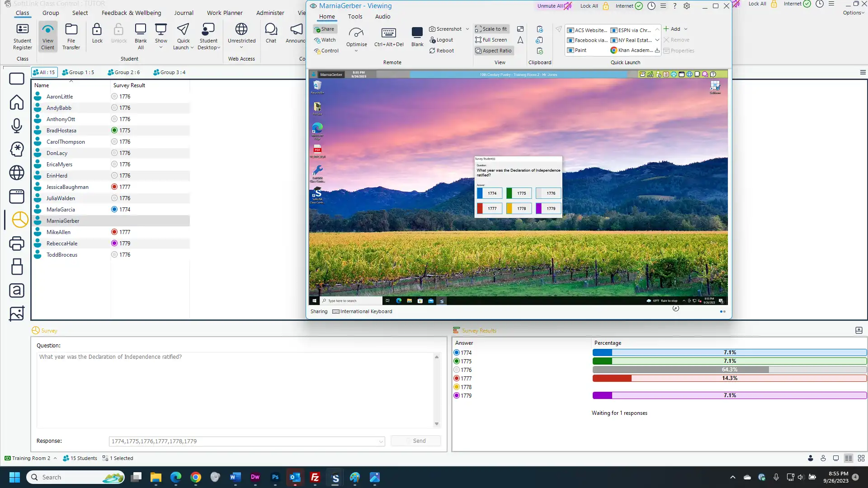Blank the MarniaGerber client screen
This screenshot has height=488, width=868.
(417, 36)
